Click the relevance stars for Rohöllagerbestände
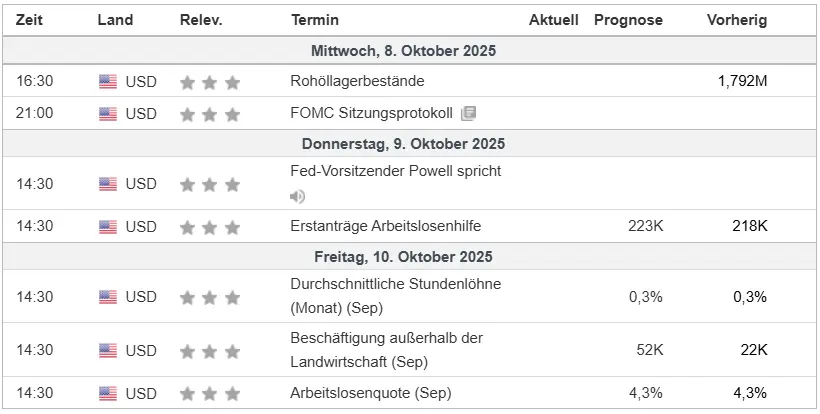The height and width of the screenshot is (414, 820). (210, 82)
